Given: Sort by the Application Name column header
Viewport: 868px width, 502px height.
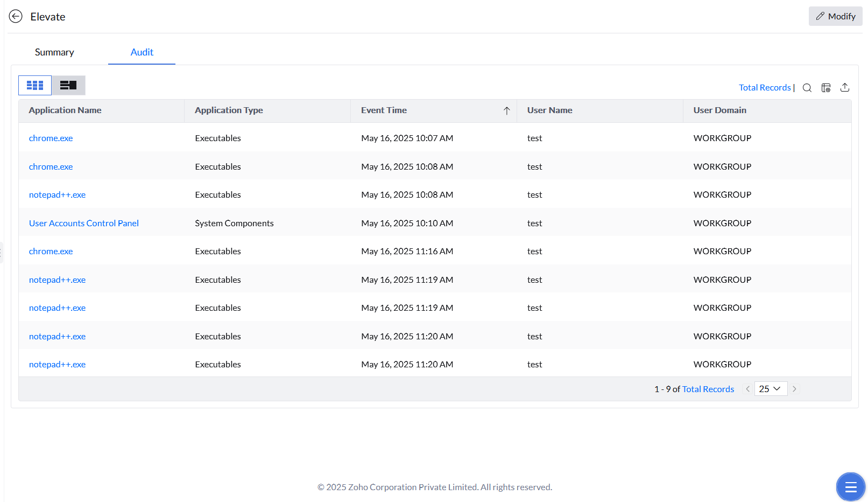Looking at the screenshot, I should point(65,110).
